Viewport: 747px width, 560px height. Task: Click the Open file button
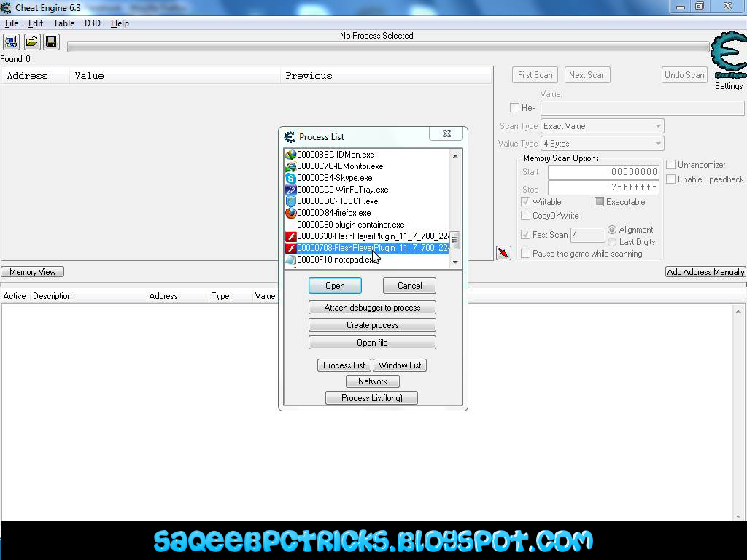372,343
